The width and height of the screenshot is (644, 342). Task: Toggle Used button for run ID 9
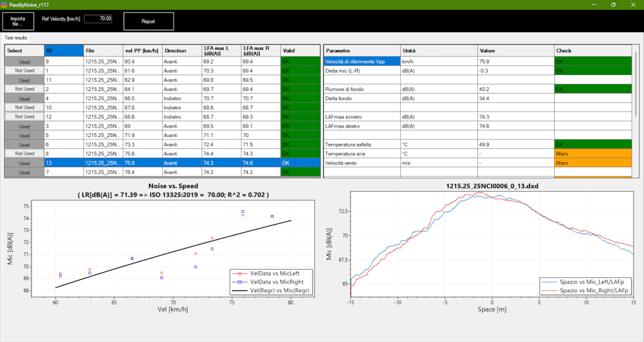click(25, 62)
